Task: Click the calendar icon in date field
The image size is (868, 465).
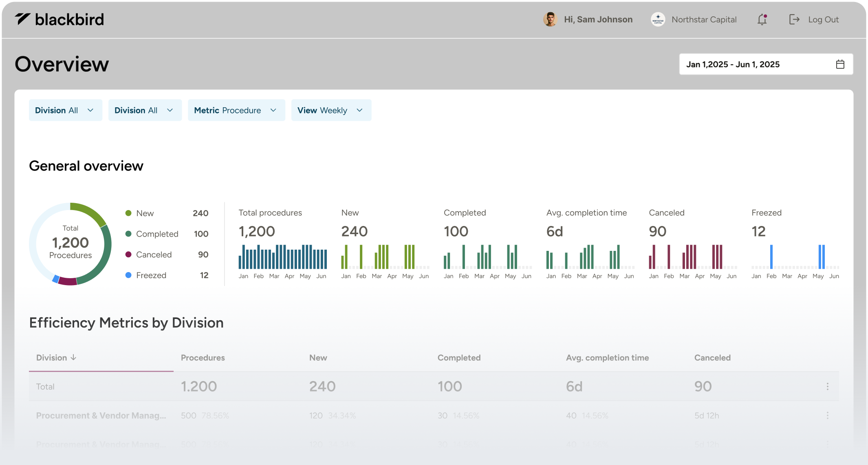Action: coord(840,64)
